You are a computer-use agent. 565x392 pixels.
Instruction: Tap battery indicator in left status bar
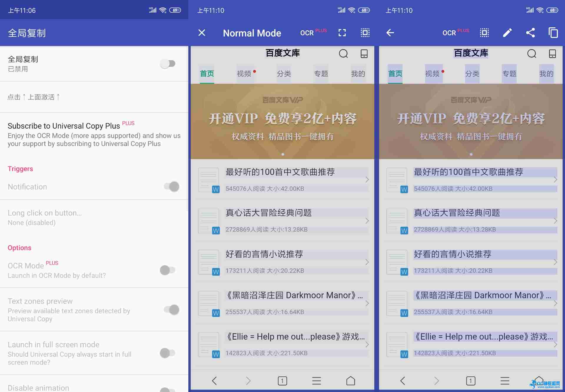(175, 10)
